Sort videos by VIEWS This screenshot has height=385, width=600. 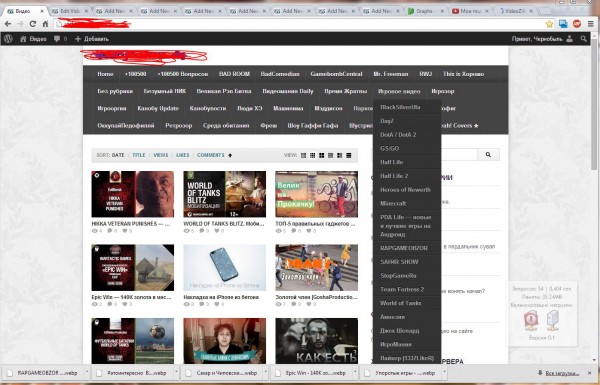pos(161,155)
